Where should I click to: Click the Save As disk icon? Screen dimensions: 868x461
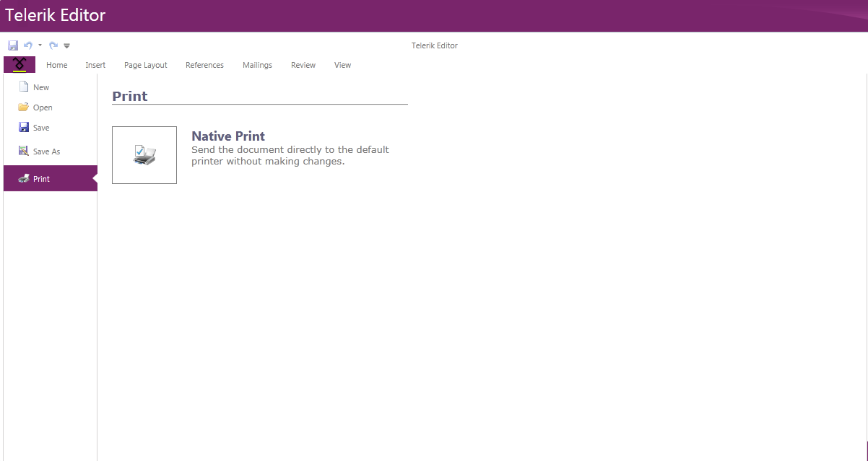24,152
